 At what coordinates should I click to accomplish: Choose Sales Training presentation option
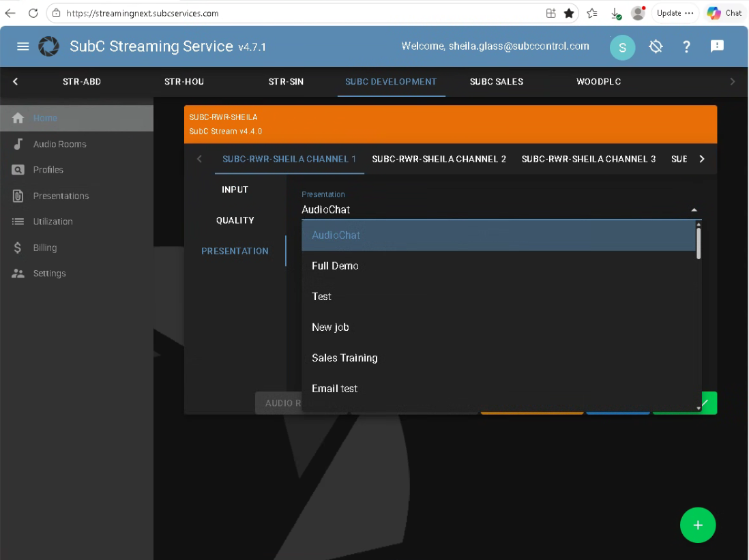499,358
